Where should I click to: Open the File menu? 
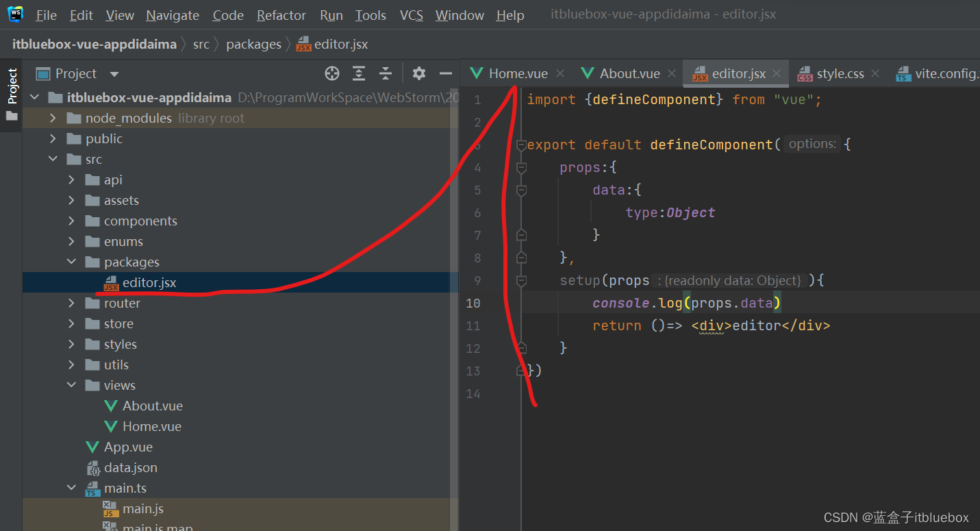46,15
